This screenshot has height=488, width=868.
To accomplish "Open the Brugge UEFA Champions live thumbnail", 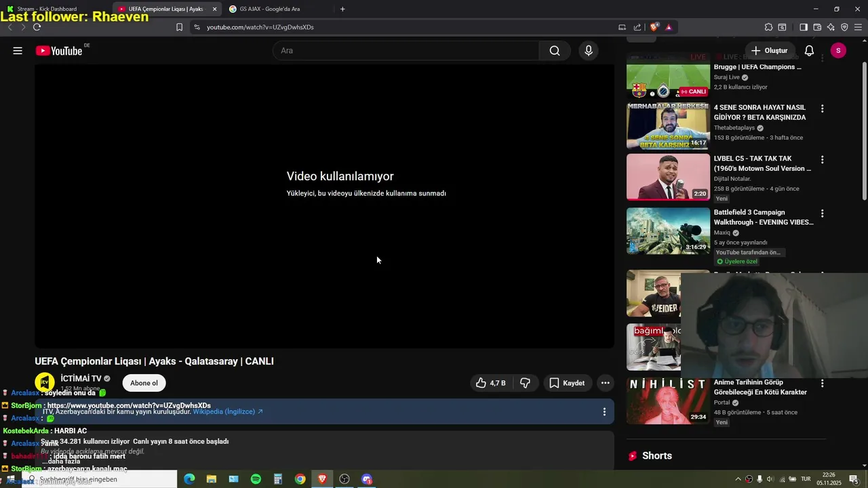I will tap(668, 75).
